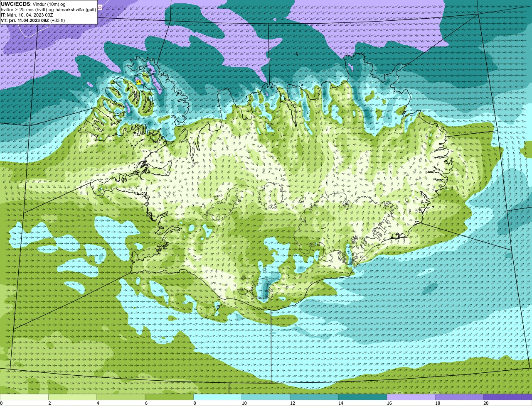Click the 2–4 m/s light green legend swatch

(72, 397)
